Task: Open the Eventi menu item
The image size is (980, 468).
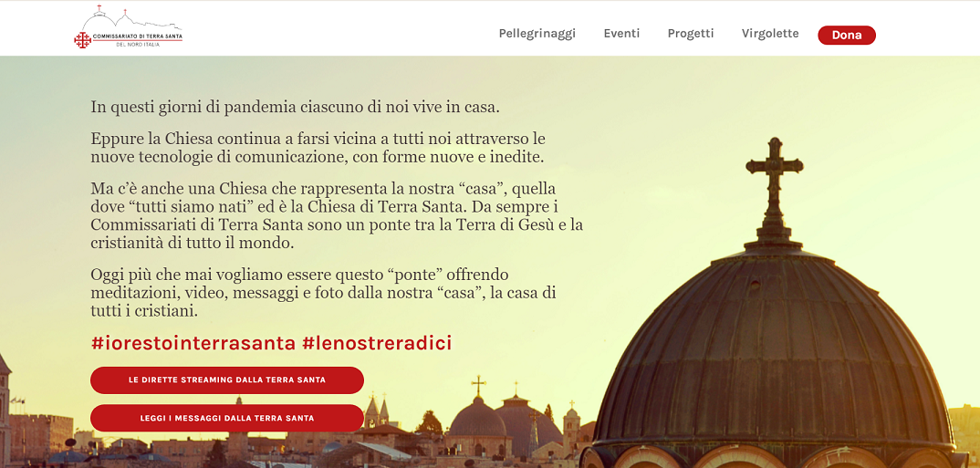Action: coord(621,34)
